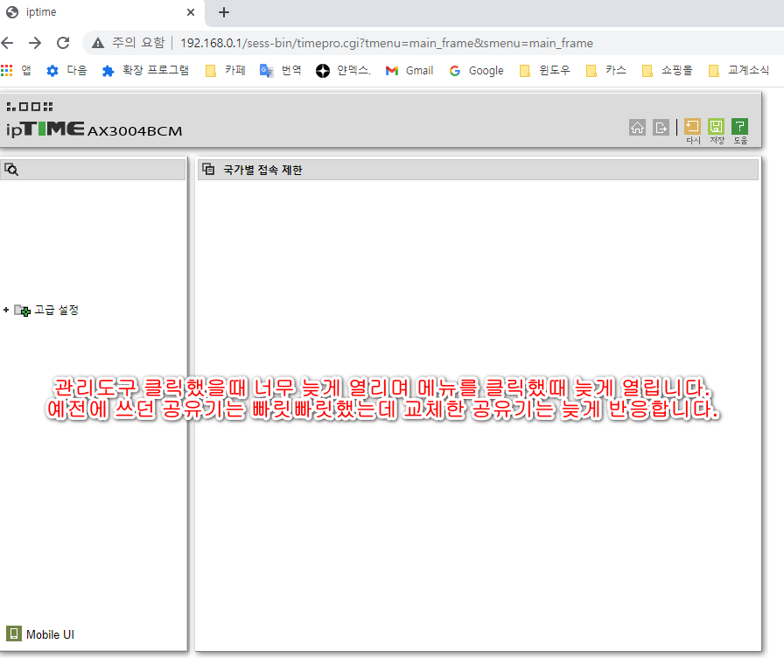784x672 pixels.
Task: Click the 국가별 접속 제한 panel icon
Action: 208,170
